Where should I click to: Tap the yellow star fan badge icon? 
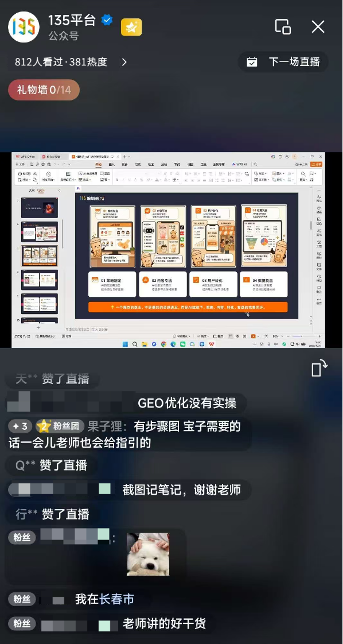click(131, 27)
